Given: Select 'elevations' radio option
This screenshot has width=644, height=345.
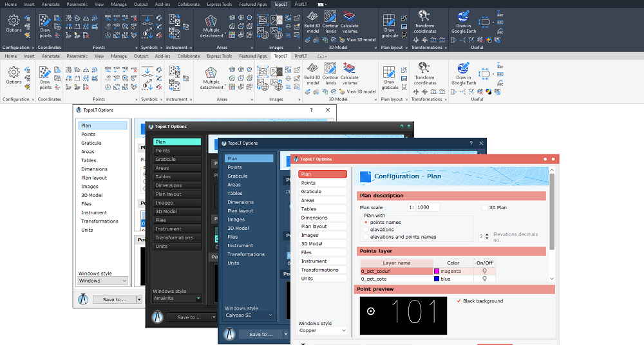Looking at the screenshot, I should click(366, 230).
